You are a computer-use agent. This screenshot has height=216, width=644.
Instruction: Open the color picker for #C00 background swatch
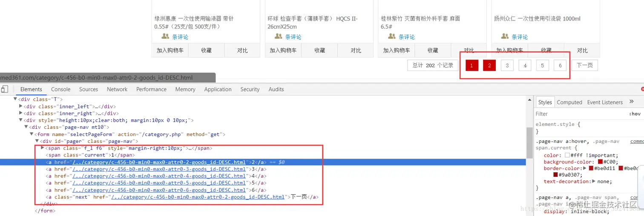click(600, 162)
